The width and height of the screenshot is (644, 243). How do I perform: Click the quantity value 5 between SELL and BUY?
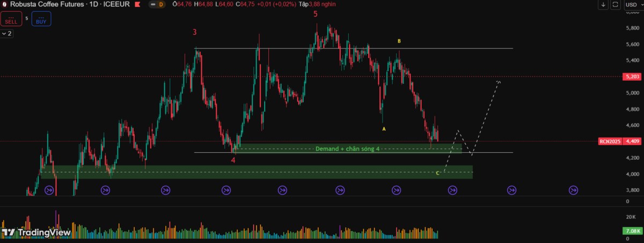tap(26, 18)
